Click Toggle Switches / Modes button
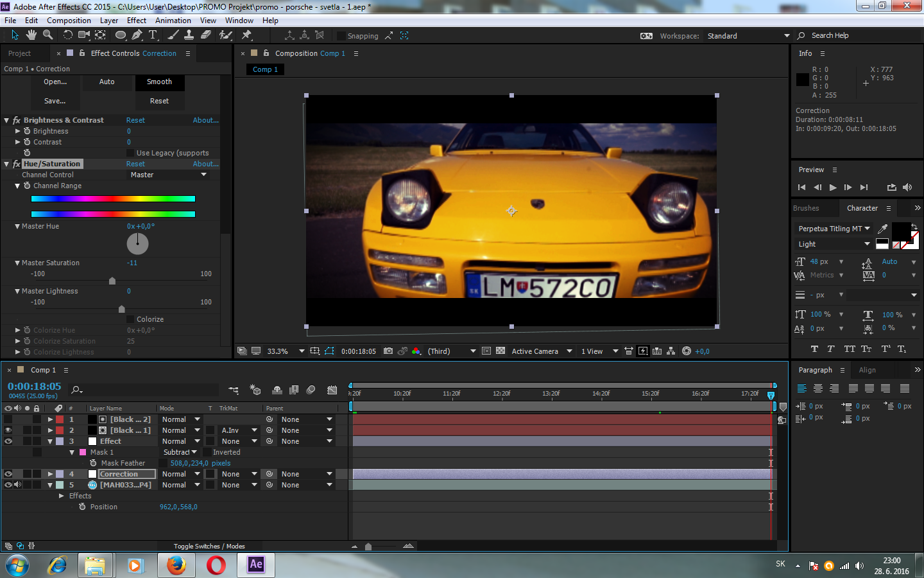Image resolution: width=924 pixels, height=578 pixels. point(209,547)
